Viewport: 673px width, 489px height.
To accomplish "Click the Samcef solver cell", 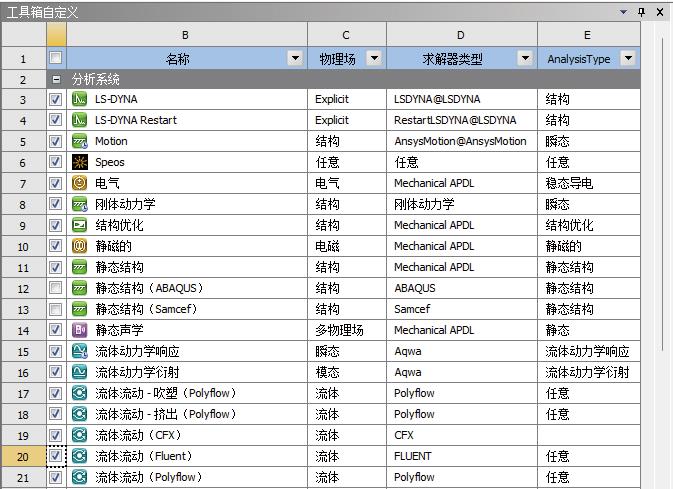I will tap(462, 309).
